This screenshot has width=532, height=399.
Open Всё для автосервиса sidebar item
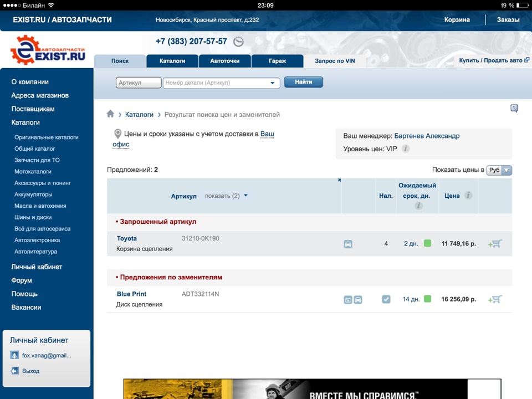tap(43, 229)
